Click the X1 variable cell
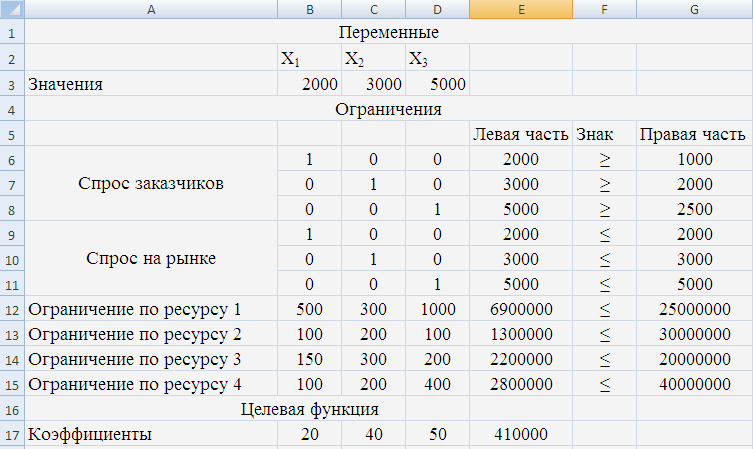The width and height of the screenshot is (753, 449). (x=309, y=59)
